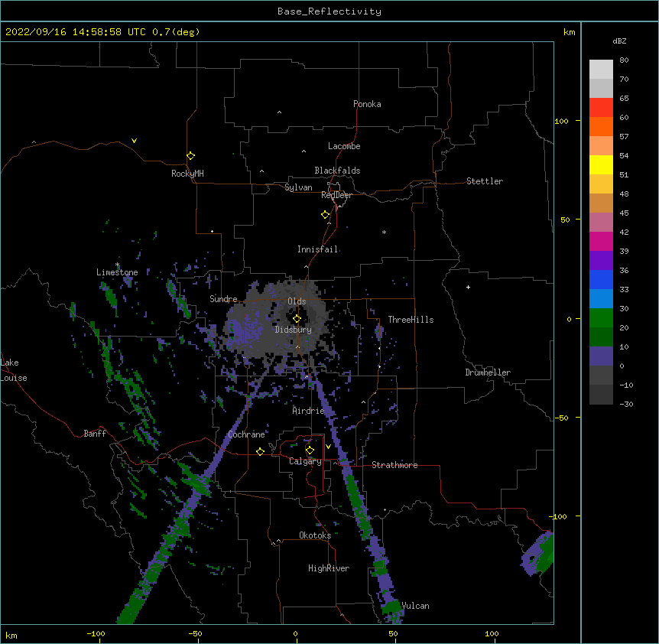
Task: Click the RedDeer city label
Action: (x=336, y=195)
